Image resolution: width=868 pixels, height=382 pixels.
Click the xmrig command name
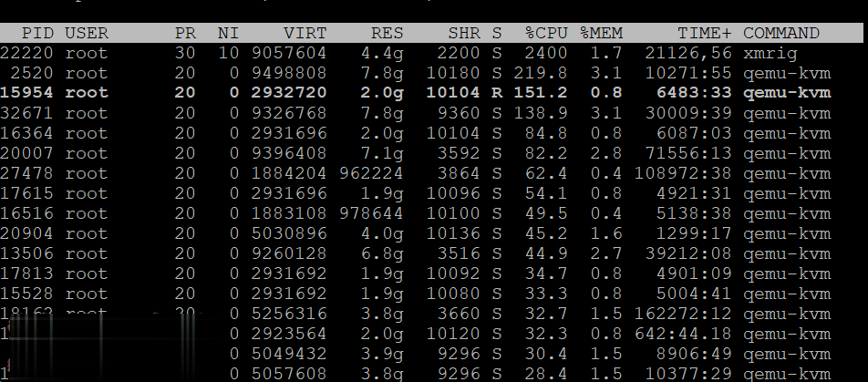pyautogui.click(x=770, y=53)
